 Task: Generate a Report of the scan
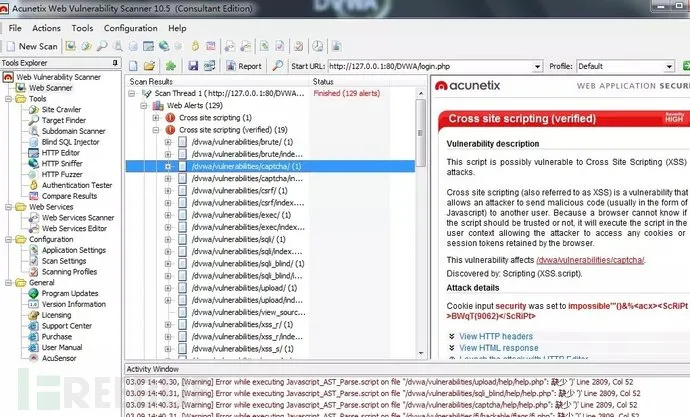244,66
